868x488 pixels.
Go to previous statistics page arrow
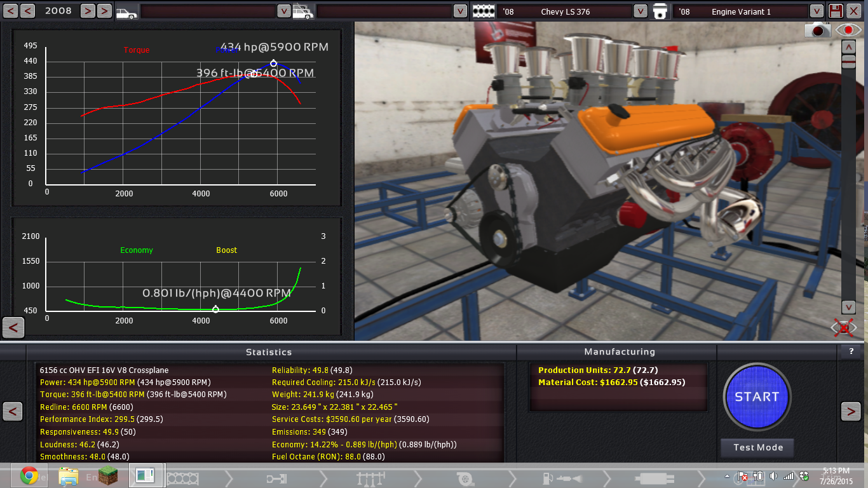click(x=12, y=411)
